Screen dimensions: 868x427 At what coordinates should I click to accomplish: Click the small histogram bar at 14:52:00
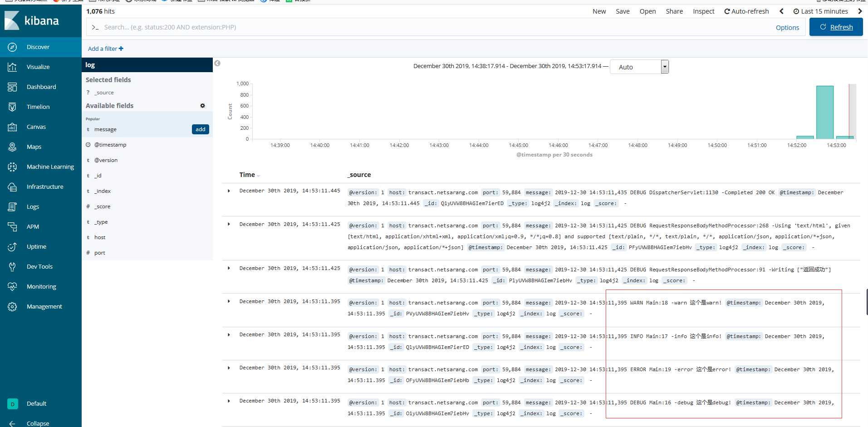tap(805, 137)
